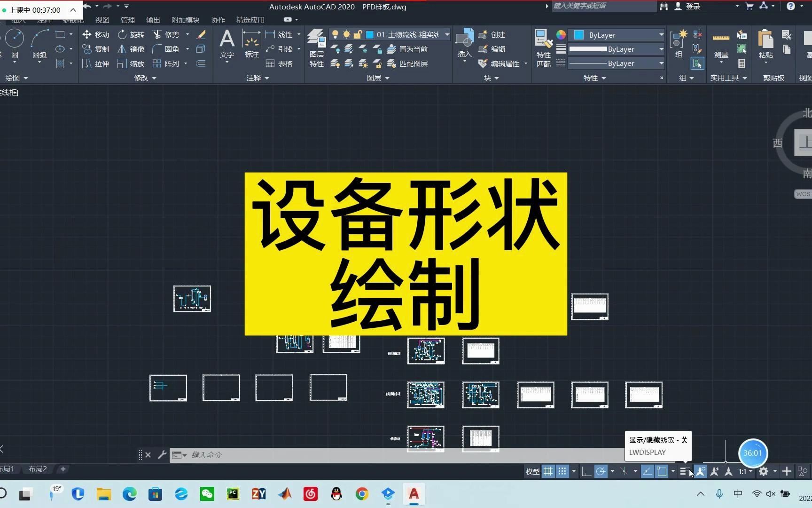812x508 pixels.
Task: Click the Linear dimension tool
Action: [279, 34]
